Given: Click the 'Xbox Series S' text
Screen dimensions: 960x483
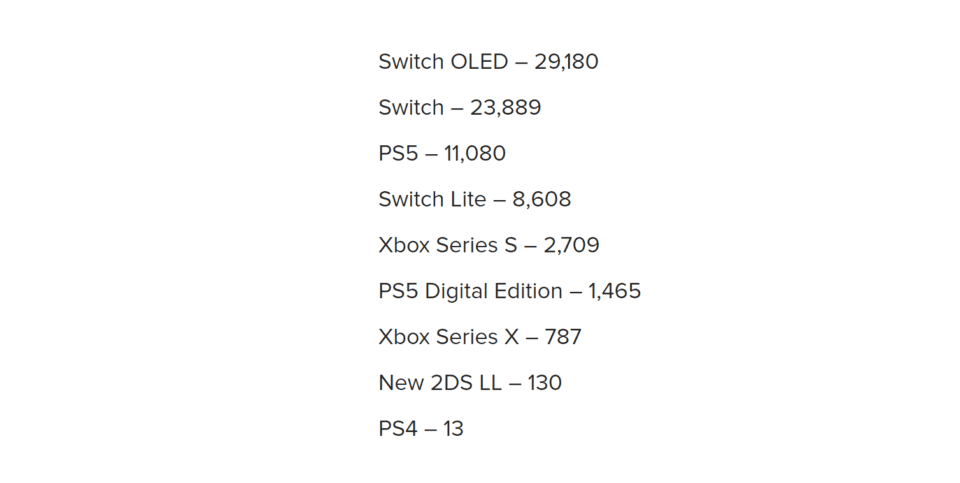Looking at the screenshot, I should coord(448,245).
